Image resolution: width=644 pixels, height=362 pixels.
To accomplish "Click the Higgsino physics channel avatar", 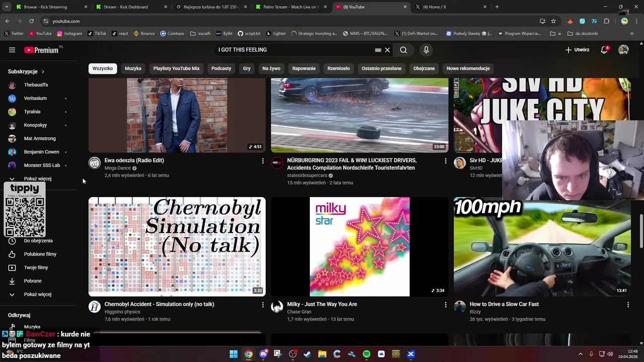I will (x=95, y=307).
